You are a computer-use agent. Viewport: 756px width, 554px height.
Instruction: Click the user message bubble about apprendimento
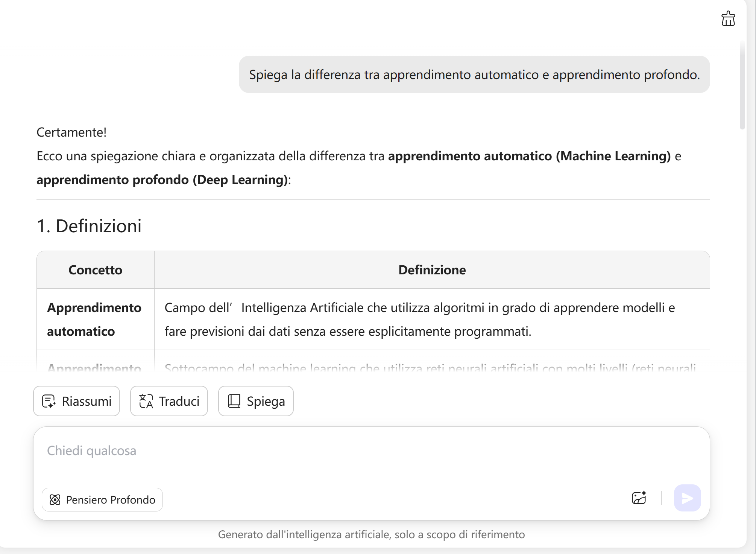click(474, 75)
